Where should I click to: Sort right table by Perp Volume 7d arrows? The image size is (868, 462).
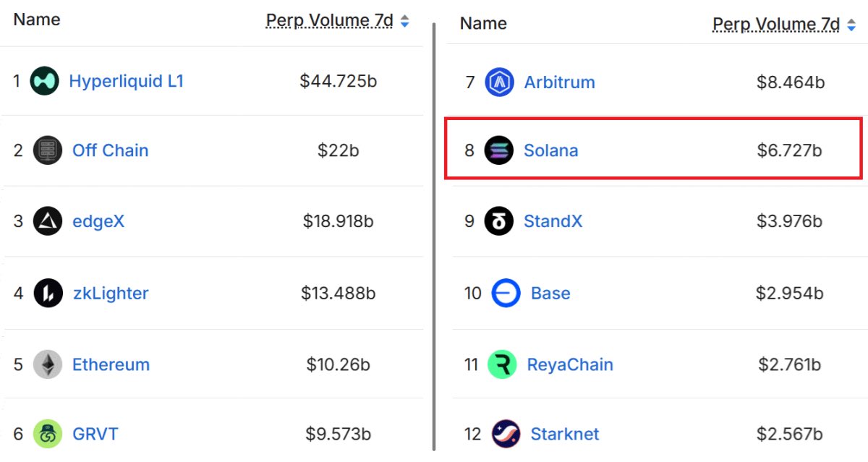[851, 25]
